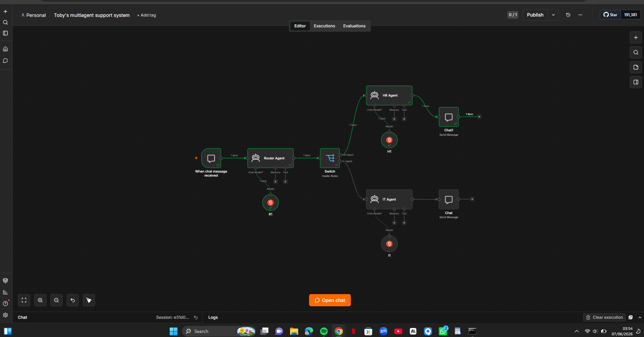This screenshot has width=644, height=337.
Task: Switch to the Evaluations tab
Action: (354, 26)
